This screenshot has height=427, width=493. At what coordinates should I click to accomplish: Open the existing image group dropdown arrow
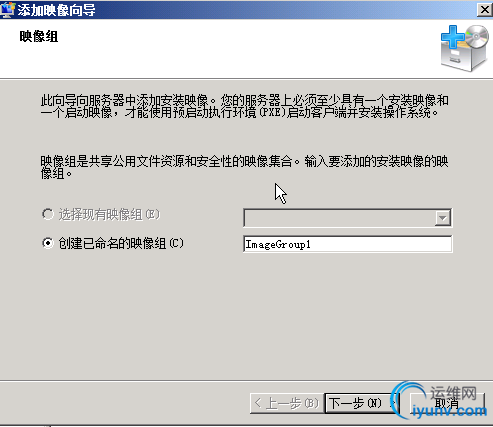pyautogui.click(x=443, y=218)
